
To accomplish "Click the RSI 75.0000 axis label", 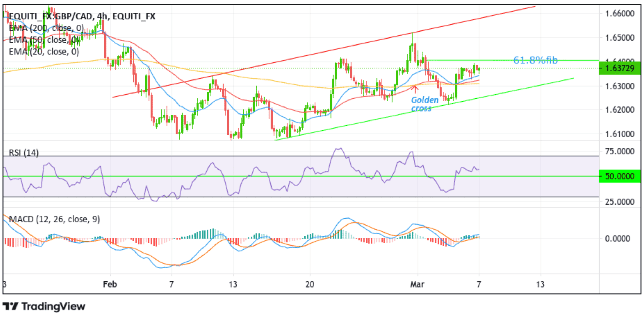I will (620, 151).
